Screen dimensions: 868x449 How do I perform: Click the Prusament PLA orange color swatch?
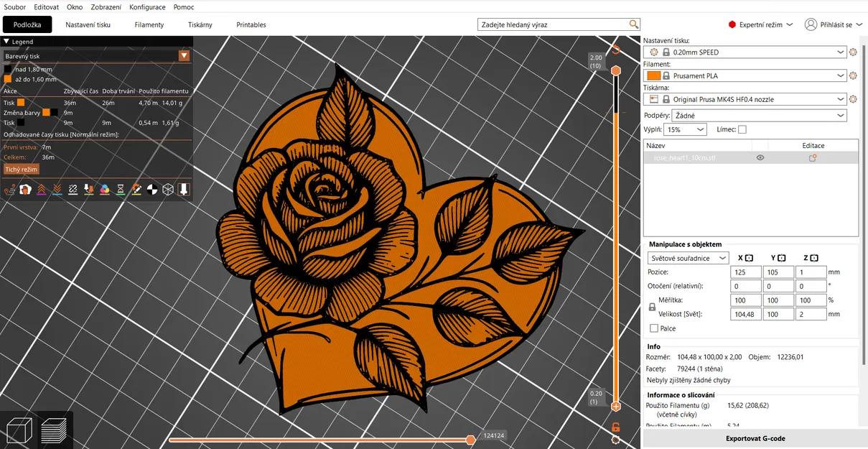653,75
